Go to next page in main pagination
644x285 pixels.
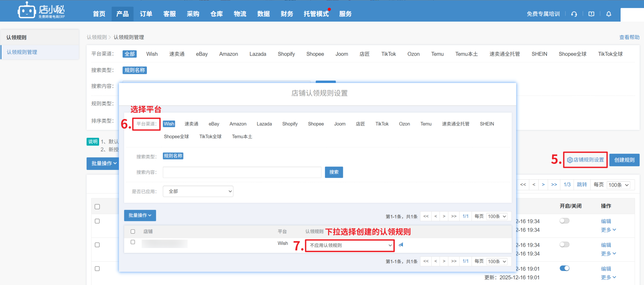click(x=543, y=185)
